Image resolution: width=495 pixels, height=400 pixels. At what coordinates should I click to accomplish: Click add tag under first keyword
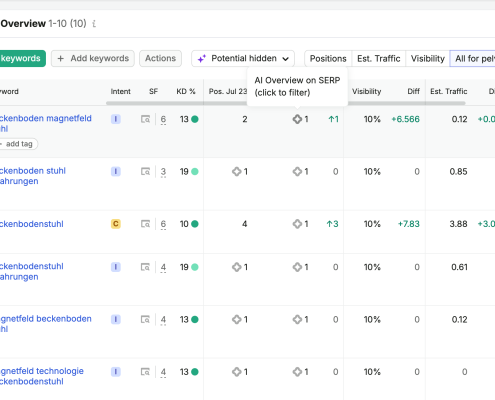click(19, 144)
